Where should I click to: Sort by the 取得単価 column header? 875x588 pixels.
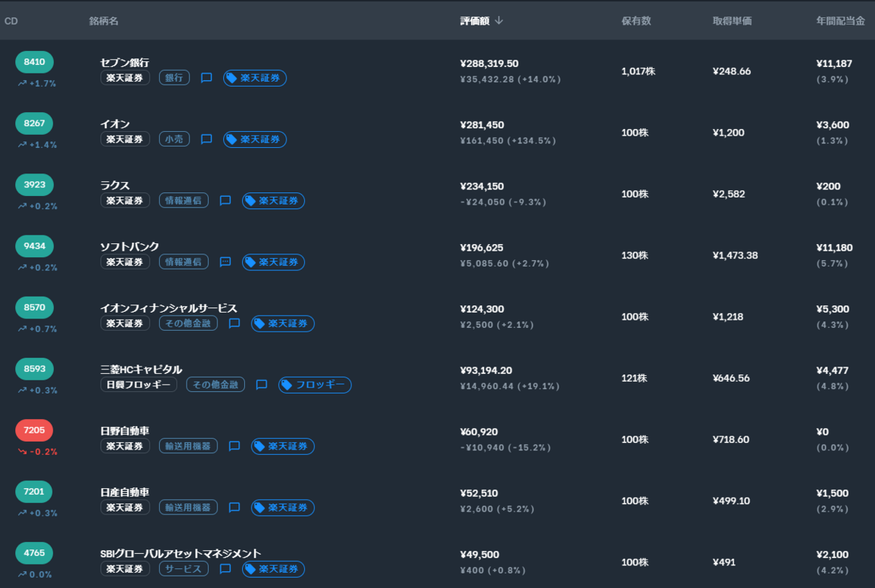coord(732,21)
